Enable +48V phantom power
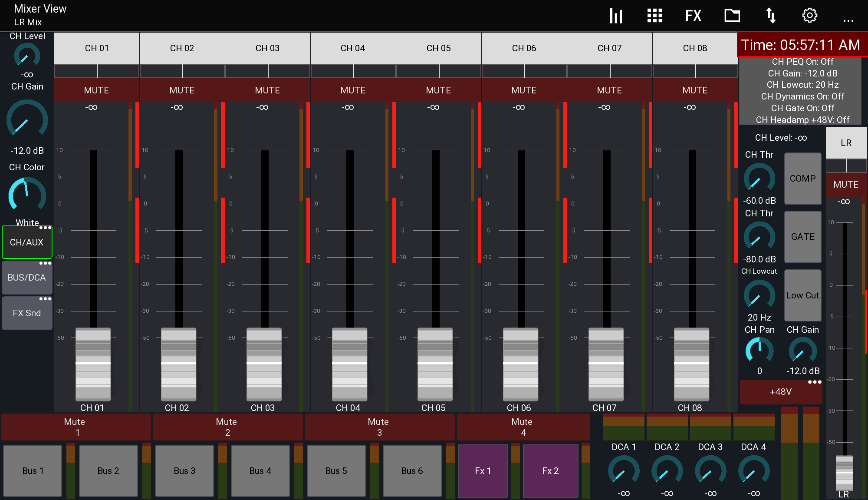The height and width of the screenshot is (500, 868). (x=781, y=391)
